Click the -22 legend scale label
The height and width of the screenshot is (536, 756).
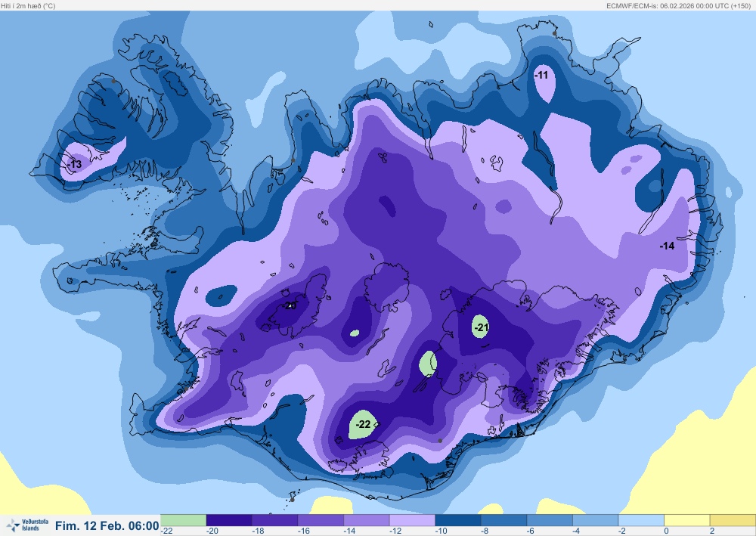coord(167,531)
